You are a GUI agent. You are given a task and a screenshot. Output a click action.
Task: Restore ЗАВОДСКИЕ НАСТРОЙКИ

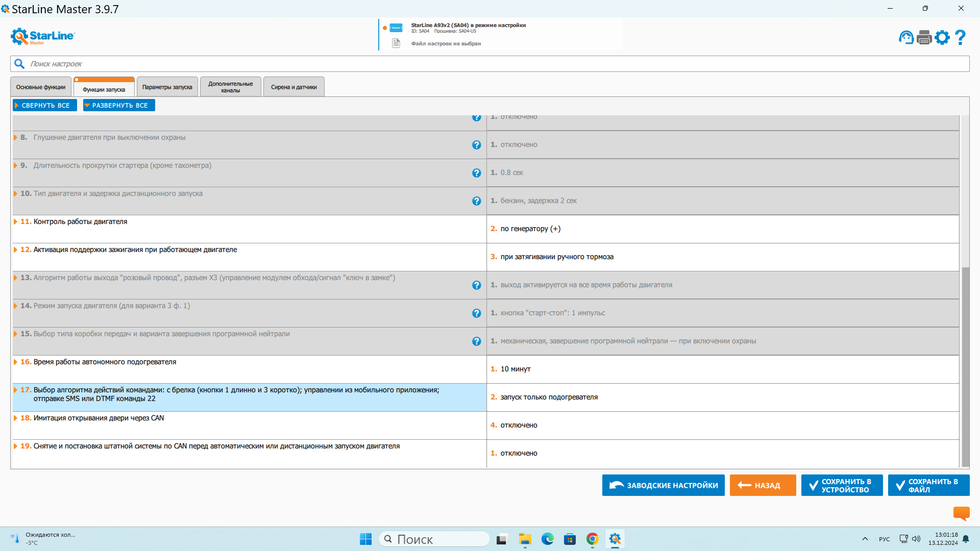[x=663, y=485]
